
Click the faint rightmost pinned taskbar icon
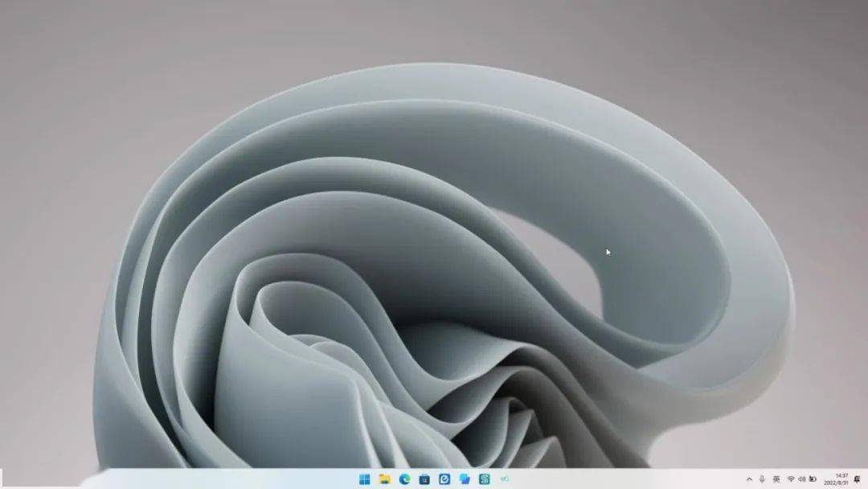point(504,478)
